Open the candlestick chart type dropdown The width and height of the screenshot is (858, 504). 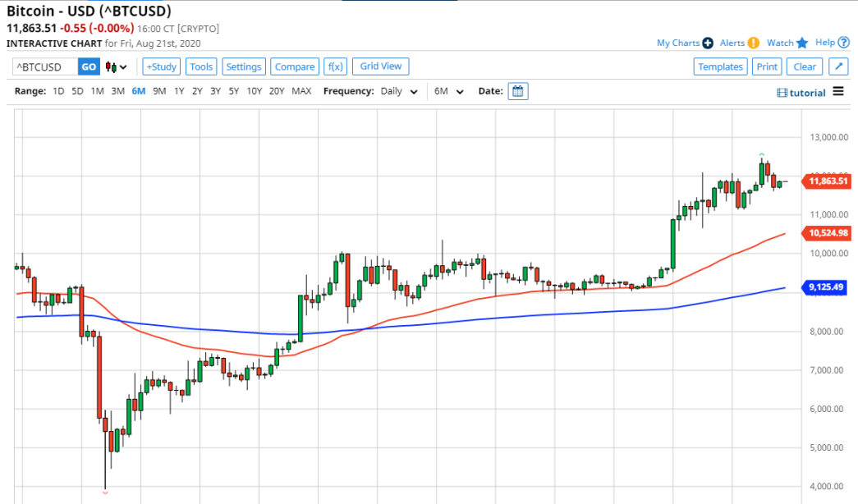point(117,67)
